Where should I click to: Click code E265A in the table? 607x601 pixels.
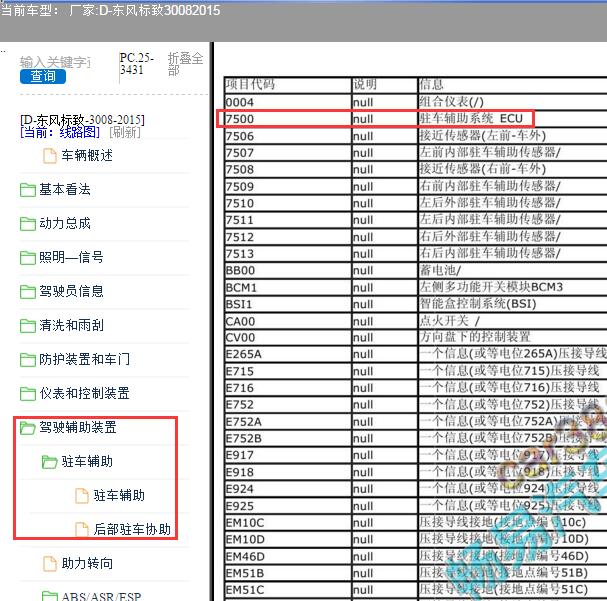[243, 354]
